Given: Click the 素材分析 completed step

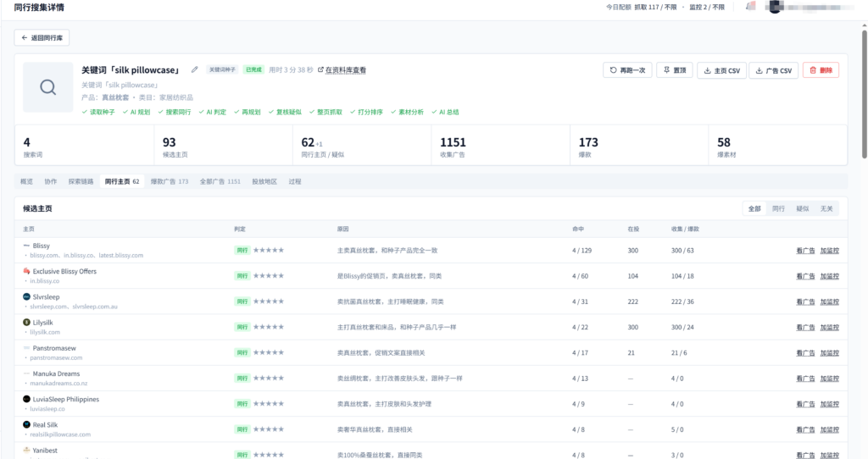Looking at the screenshot, I should (407, 113).
